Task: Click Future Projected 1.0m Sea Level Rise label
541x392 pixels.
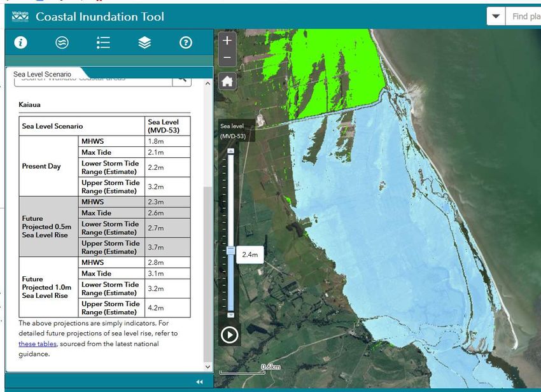Action: (46, 287)
